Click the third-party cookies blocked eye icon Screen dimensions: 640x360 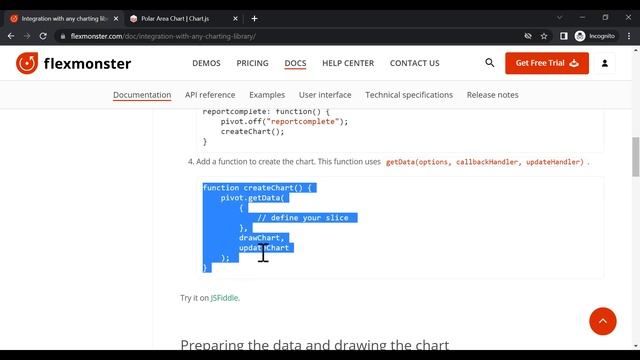(528, 36)
